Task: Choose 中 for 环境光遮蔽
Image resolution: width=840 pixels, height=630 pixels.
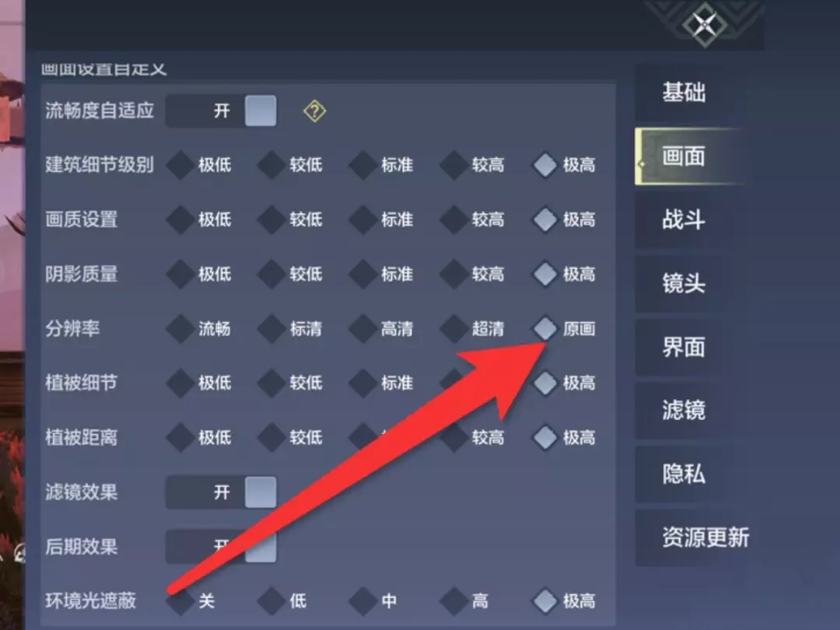Action: [x=374, y=600]
